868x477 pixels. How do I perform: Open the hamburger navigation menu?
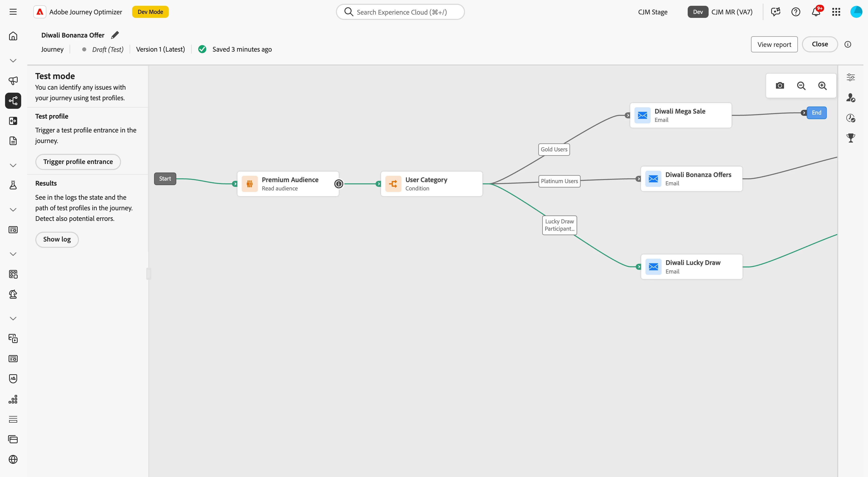click(x=13, y=12)
